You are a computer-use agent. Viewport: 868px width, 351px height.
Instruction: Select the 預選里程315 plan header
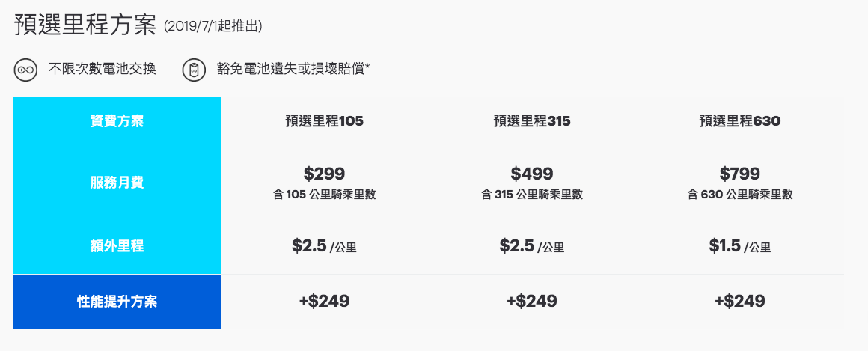pyautogui.click(x=532, y=121)
